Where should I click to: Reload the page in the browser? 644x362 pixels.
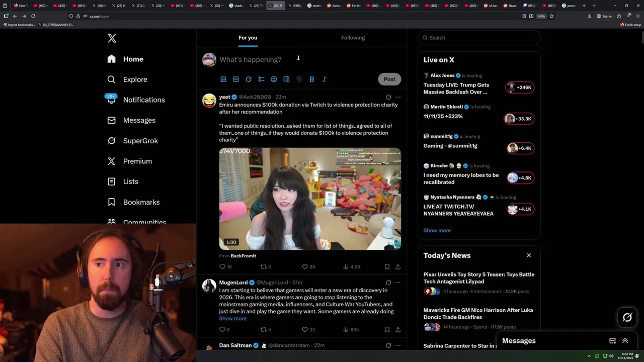click(33, 16)
